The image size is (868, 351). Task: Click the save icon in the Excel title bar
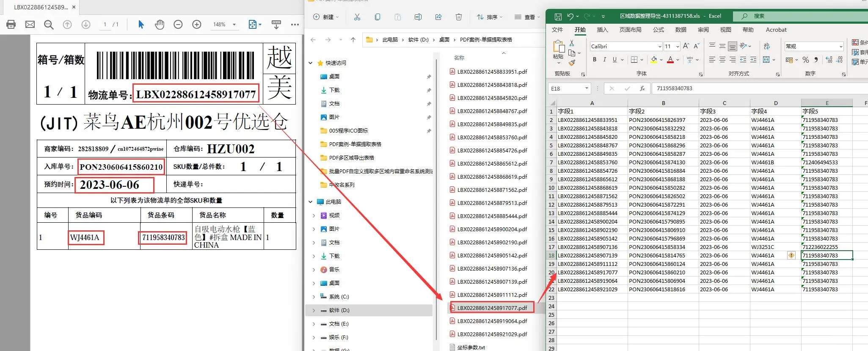[x=558, y=17]
